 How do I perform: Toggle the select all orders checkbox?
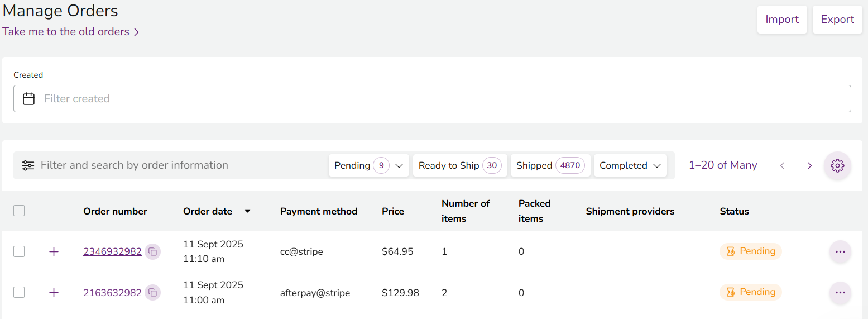coord(19,211)
